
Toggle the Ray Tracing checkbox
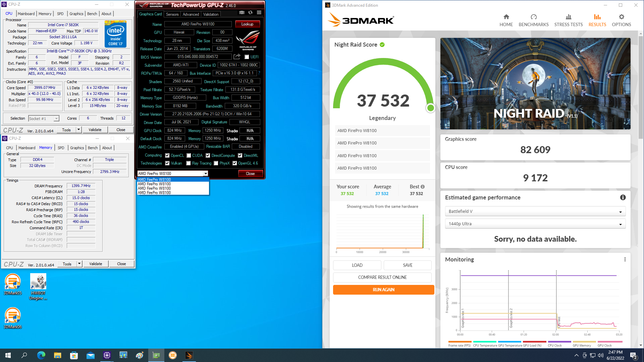pyautogui.click(x=189, y=163)
